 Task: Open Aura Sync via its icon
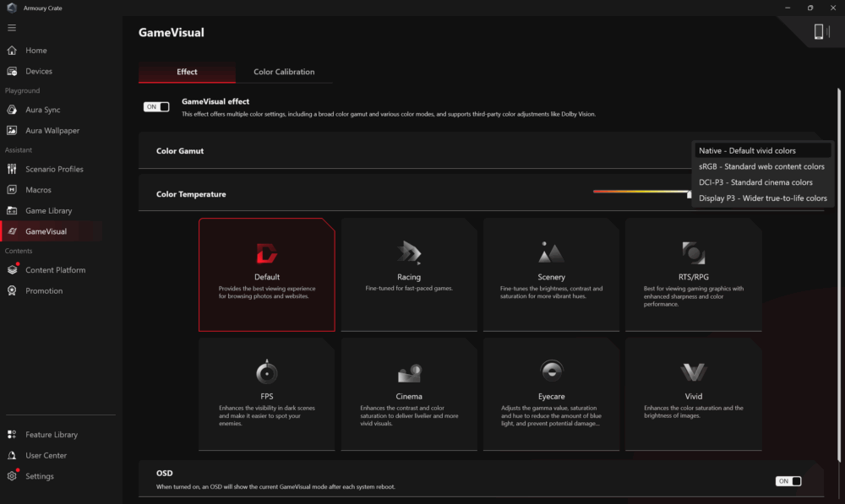pos(12,109)
